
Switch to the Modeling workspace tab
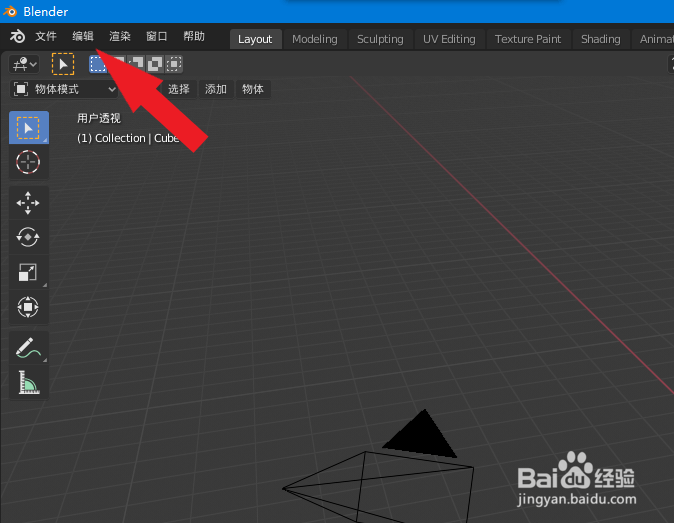[315, 39]
